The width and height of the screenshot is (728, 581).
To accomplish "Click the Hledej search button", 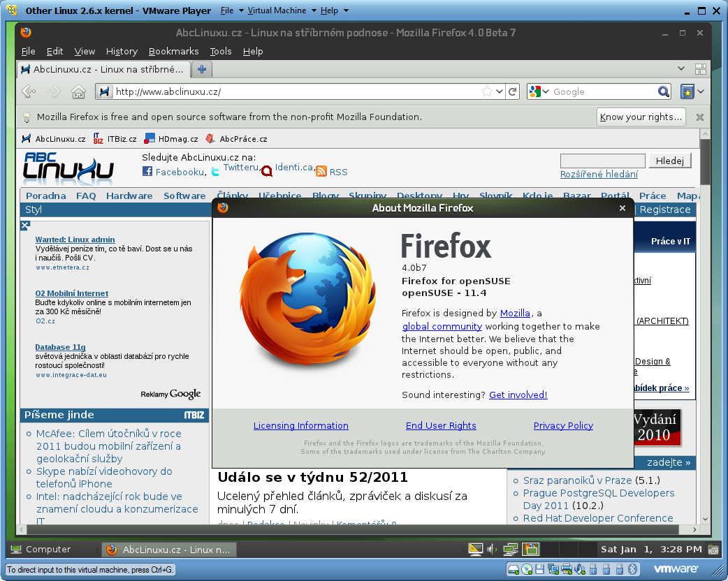I will pos(669,161).
